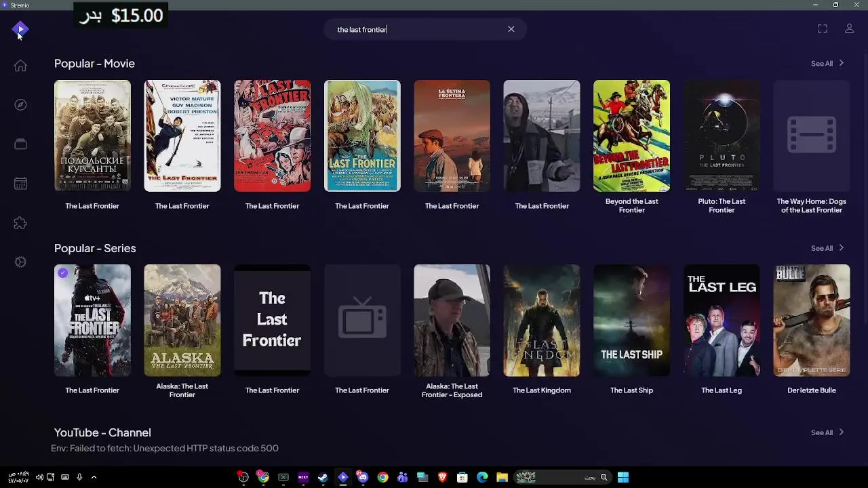Open Microsoft Store from the taskbar
The height and width of the screenshot is (488, 868).
(x=462, y=477)
